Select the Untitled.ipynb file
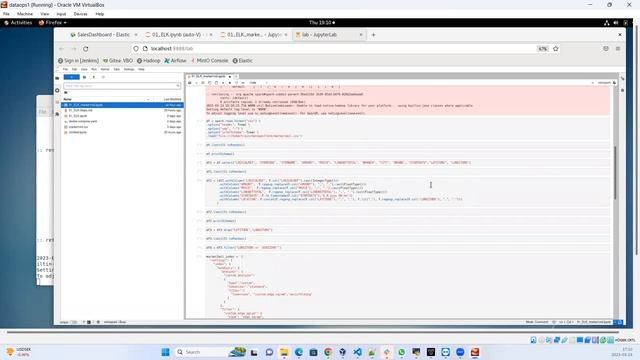This screenshot has height=360, width=640. click(122, 132)
